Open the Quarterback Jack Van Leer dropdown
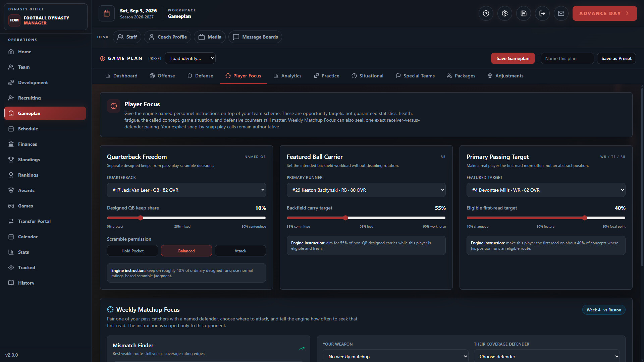Screen dimensions: 644x362 (x=186, y=190)
